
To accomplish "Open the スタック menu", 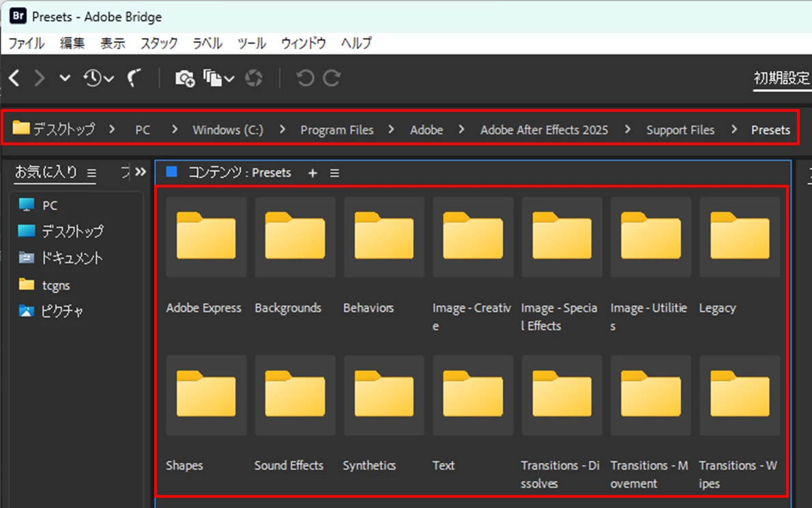I will (x=159, y=44).
